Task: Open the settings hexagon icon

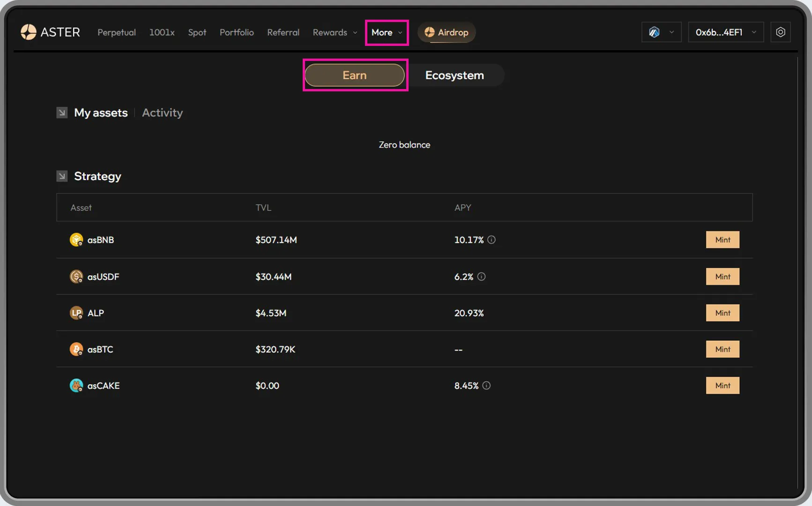Action: point(780,32)
